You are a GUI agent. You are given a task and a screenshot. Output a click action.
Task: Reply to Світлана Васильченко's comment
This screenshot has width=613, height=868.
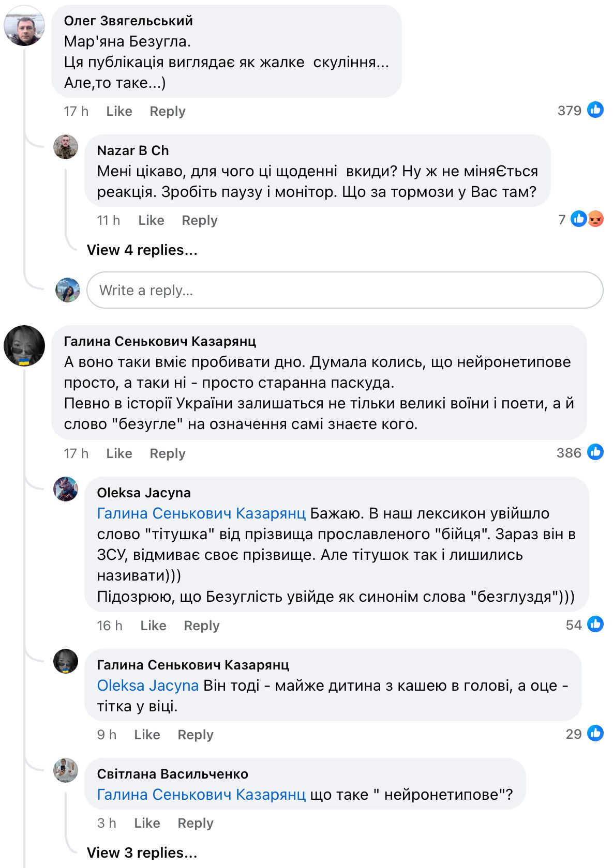point(195,823)
